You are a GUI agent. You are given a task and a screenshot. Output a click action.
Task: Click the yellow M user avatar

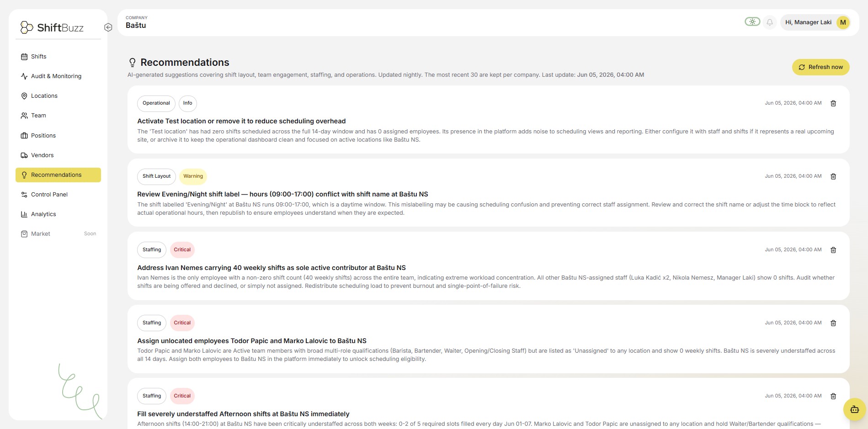point(843,22)
